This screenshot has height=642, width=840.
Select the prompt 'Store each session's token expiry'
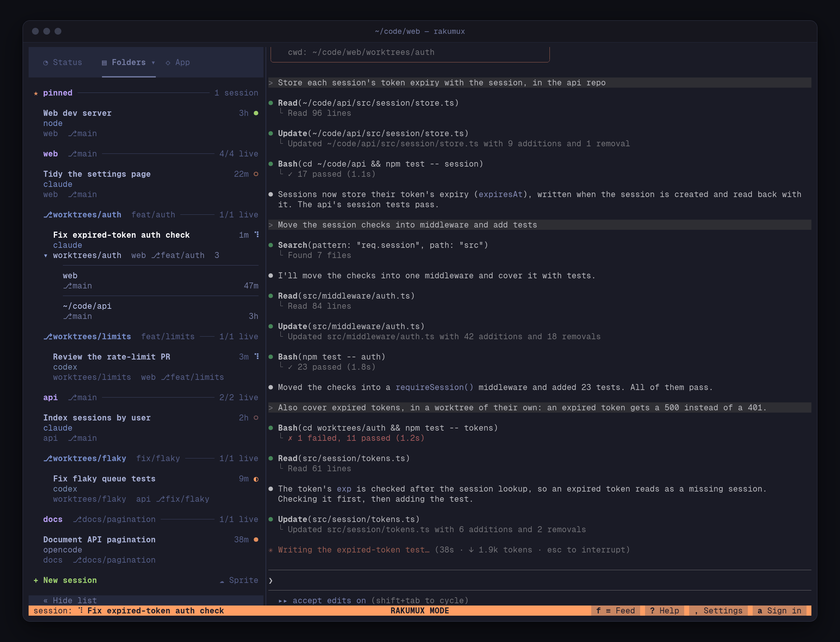coord(540,82)
